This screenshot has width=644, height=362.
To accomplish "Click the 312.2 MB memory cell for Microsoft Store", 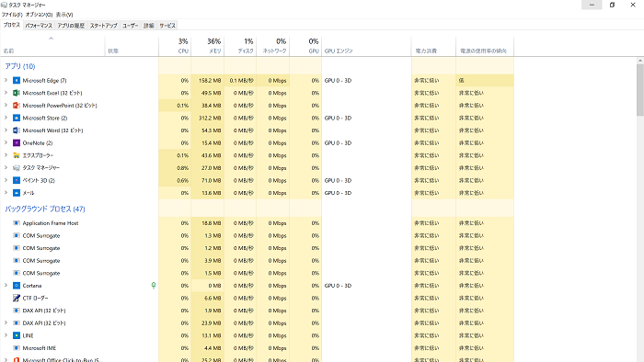I will [207, 119].
